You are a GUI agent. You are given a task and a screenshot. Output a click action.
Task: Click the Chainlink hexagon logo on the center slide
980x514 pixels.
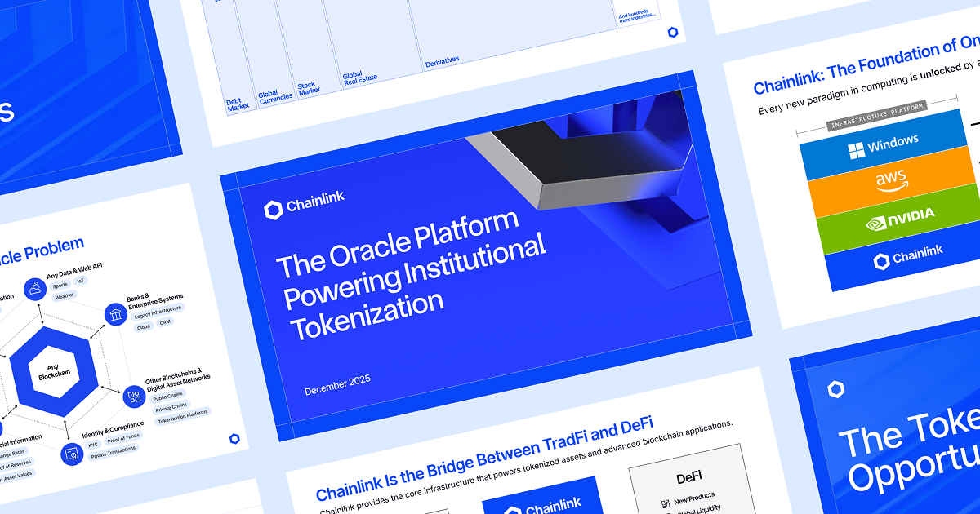click(274, 210)
